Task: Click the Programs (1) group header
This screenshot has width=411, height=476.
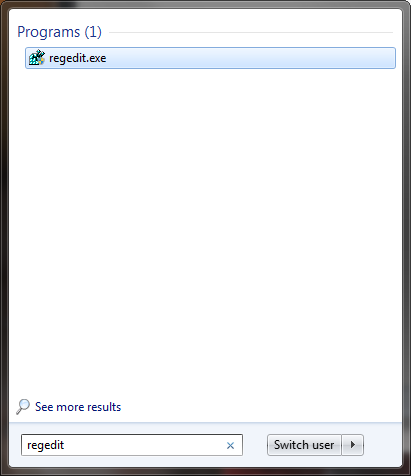Action: tap(59, 32)
